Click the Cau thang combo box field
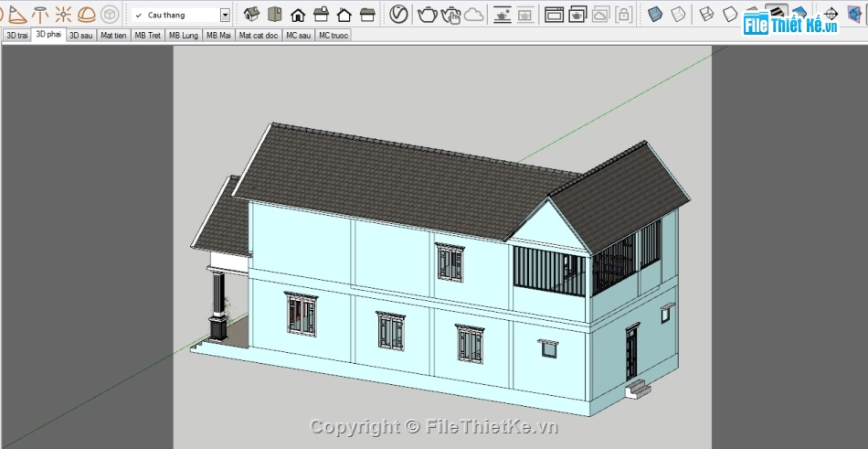This screenshot has height=449, width=868. (x=181, y=15)
